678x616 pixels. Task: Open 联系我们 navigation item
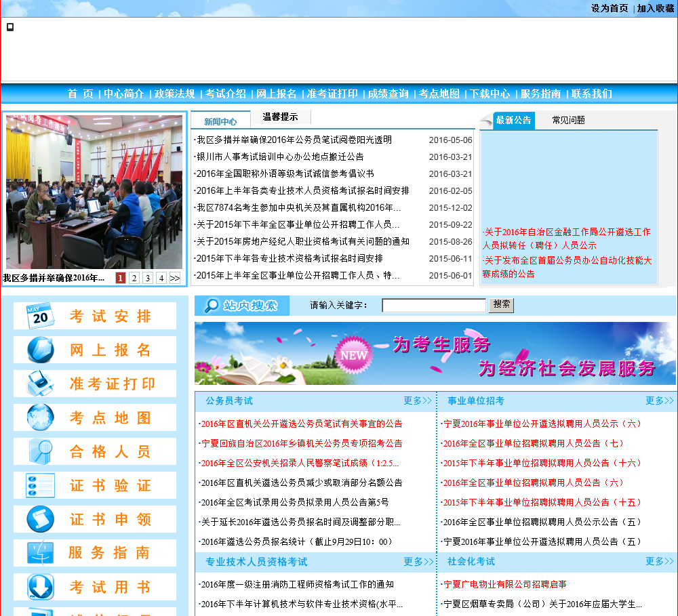(x=591, y=94)
